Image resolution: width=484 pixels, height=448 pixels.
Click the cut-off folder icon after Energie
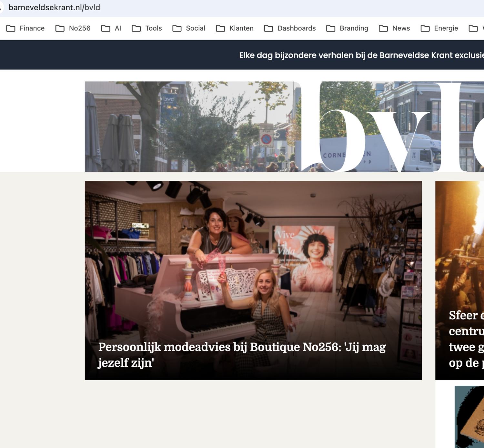click(x=473, y=28)
